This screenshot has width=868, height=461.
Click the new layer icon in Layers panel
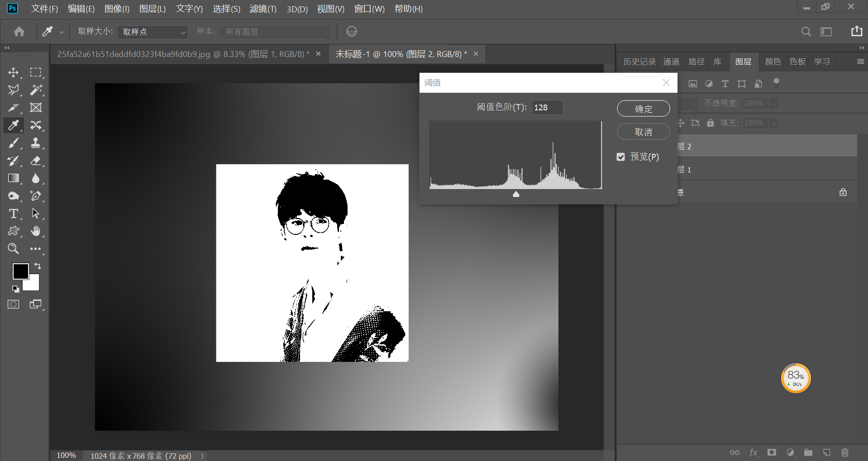coord(827,452)
